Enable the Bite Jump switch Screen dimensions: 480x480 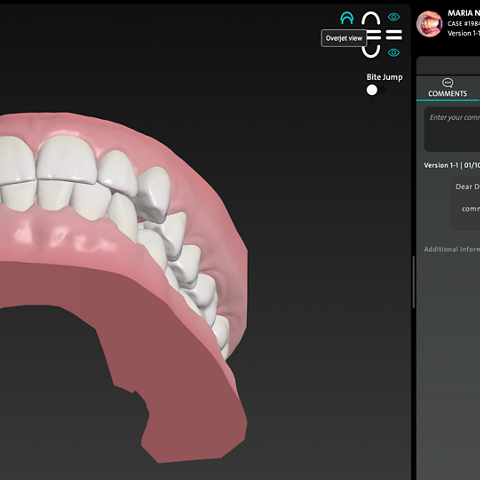pyautogui.click(x=375, y=90)
